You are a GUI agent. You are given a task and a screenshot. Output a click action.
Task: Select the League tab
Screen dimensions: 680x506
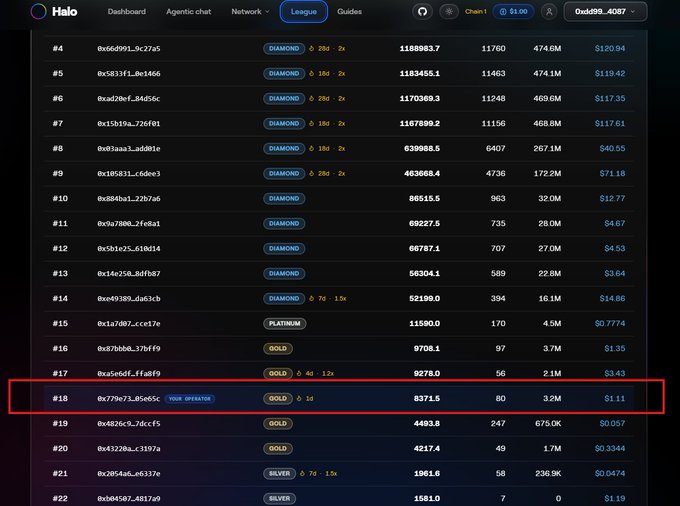pos(304,12)
